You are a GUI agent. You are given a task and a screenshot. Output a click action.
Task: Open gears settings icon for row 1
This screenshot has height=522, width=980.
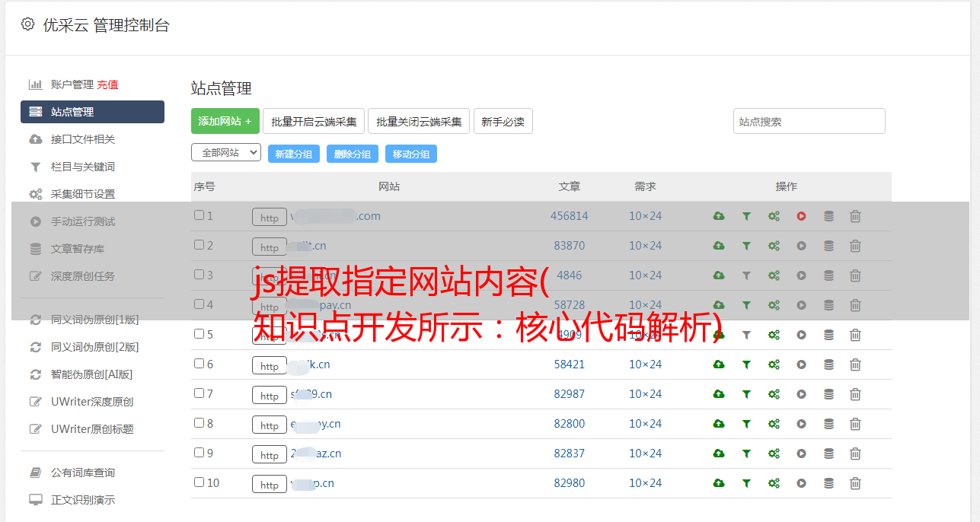[774, 216]
